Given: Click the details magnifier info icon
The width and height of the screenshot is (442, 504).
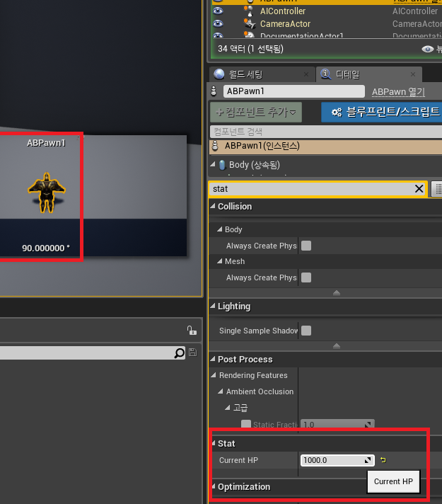Looking at the screenshot, I should (x=326, y=74).
